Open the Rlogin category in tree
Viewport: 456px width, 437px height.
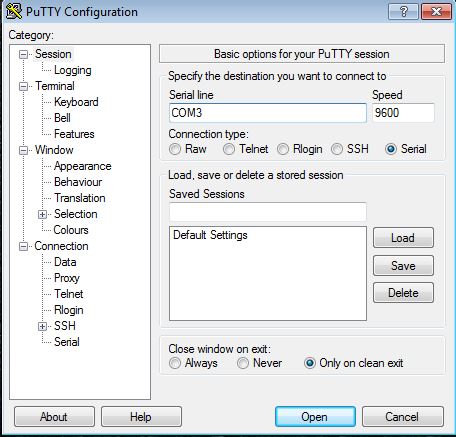tap(69, 310)
